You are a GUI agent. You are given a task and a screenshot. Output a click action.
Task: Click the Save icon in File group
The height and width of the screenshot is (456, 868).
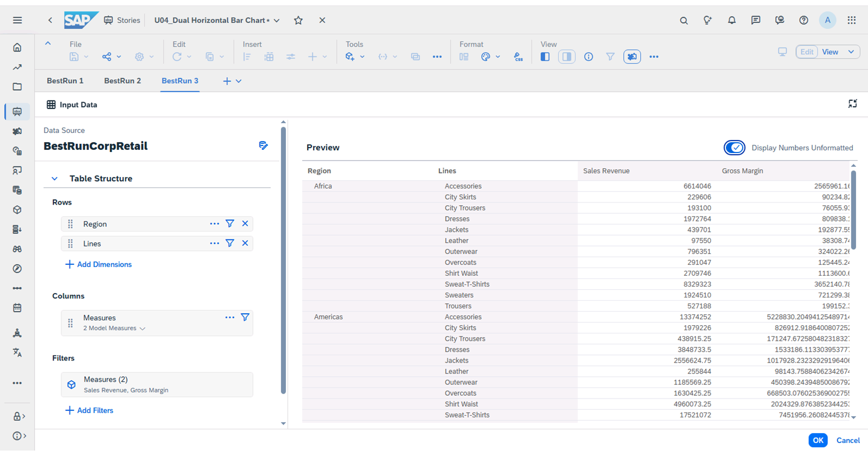[x=74, y=56]
